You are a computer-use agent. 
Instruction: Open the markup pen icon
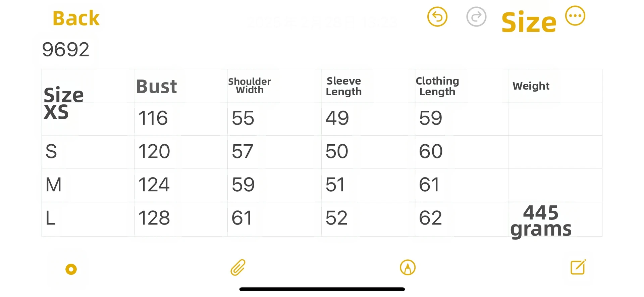408,268
